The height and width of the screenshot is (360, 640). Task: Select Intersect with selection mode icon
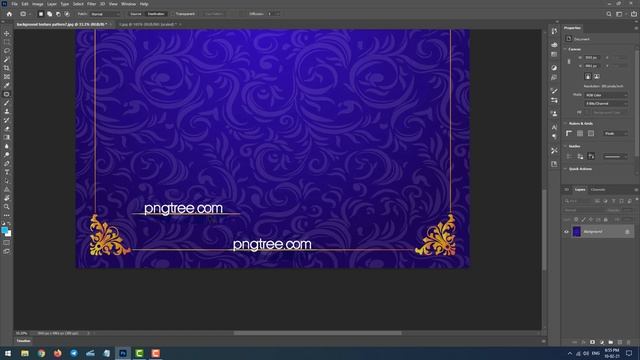67,14
